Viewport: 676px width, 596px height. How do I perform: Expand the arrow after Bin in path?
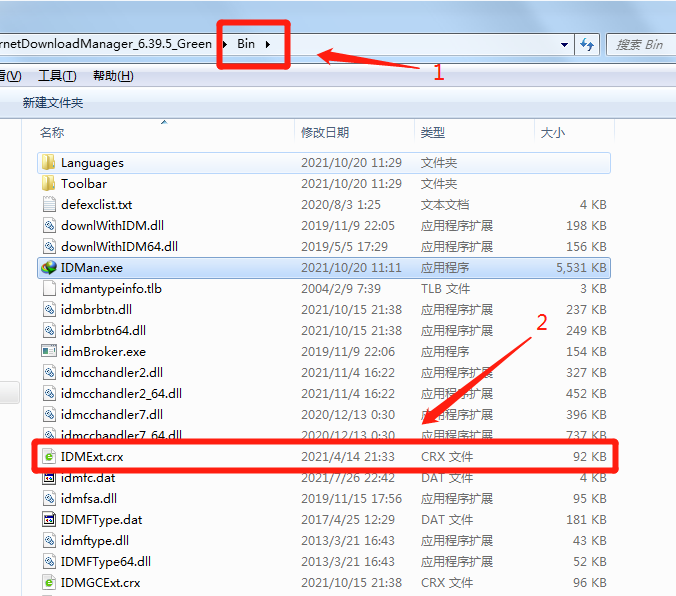click(x=268, y=44)
